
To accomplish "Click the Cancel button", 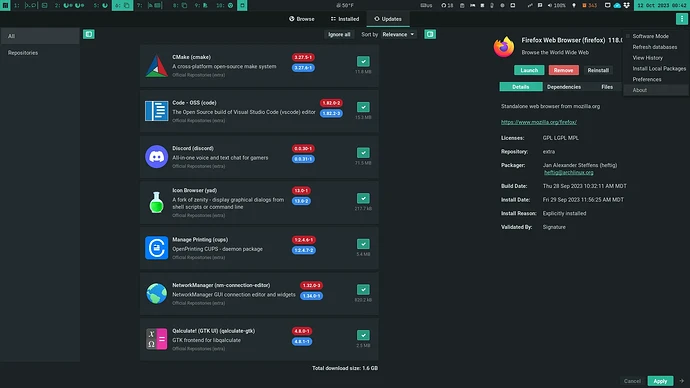I will (632, 381).
